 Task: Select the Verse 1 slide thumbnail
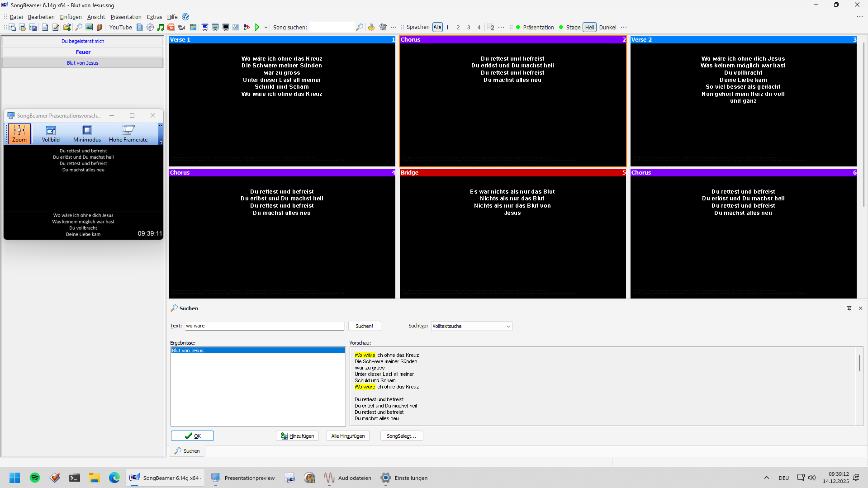coord(282,101)
